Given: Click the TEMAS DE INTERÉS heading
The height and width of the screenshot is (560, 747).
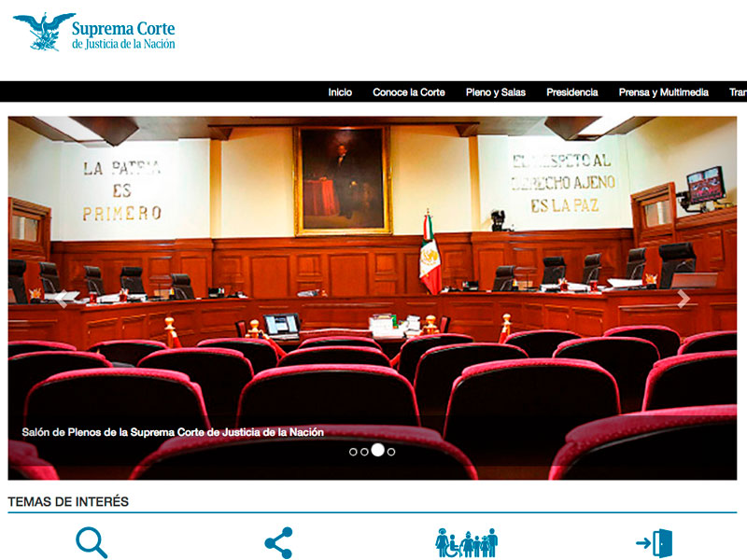Looking at the screenshot, I should click(x=68, y=501).
